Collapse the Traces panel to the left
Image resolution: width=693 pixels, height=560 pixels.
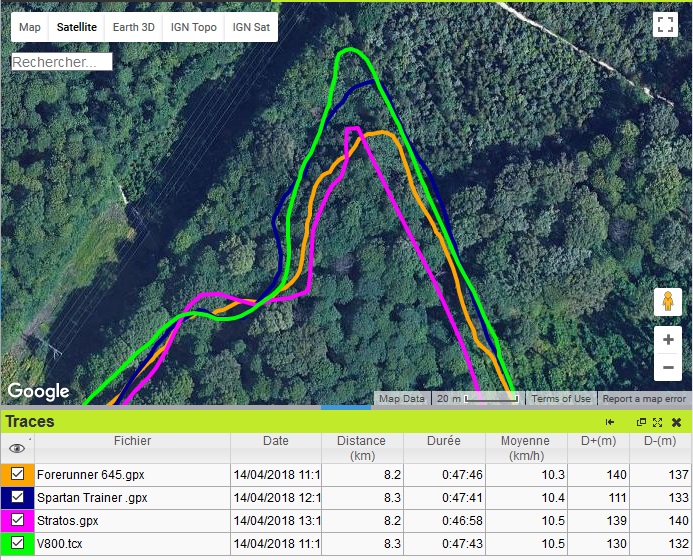click(610, 422)
